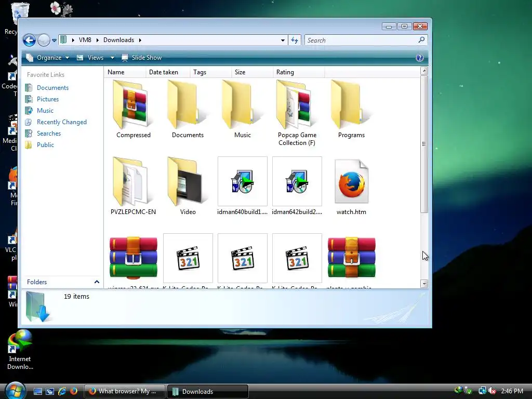Click the Switch between windows quick launch icon
The width and height of the screenshot is (532, 399).
coord(50,391)
